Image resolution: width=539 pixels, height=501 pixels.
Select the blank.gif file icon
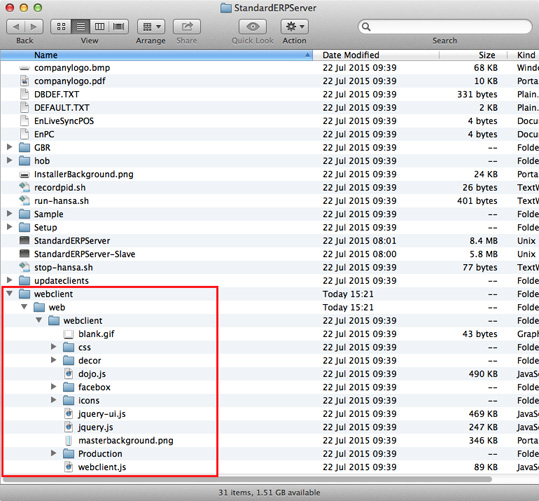[68, 334]
